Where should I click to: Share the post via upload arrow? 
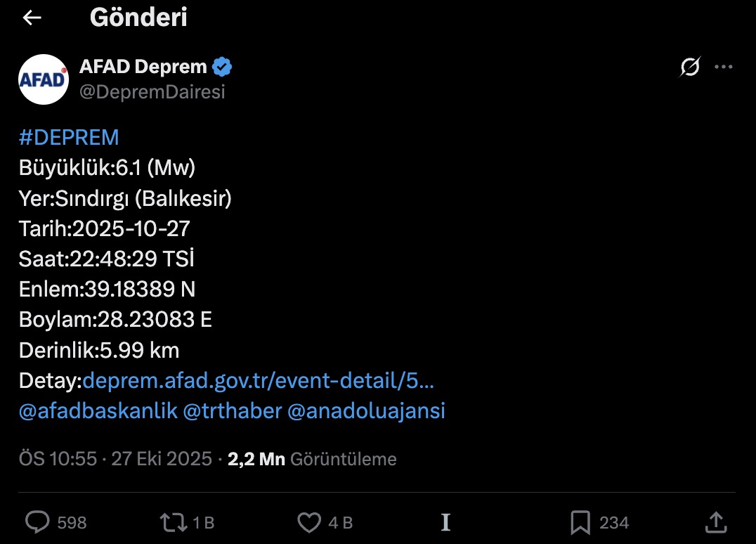715,522
